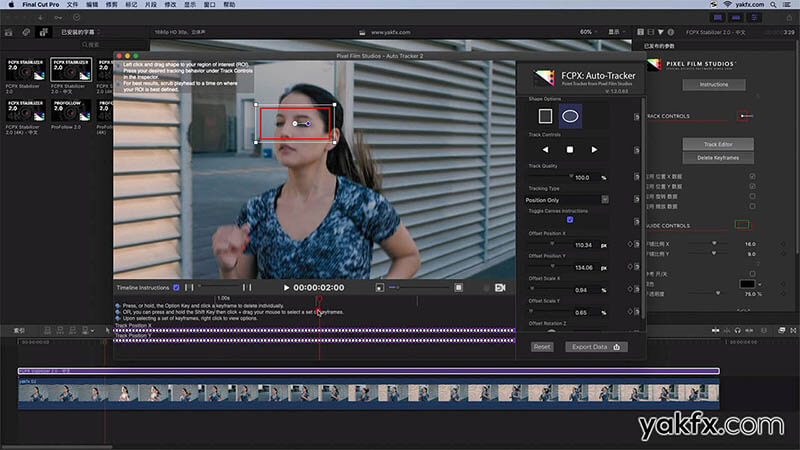Toggle the Timeline Instructions checkbox
Viewport: 800px width, 450px height.
click(177, 288)
